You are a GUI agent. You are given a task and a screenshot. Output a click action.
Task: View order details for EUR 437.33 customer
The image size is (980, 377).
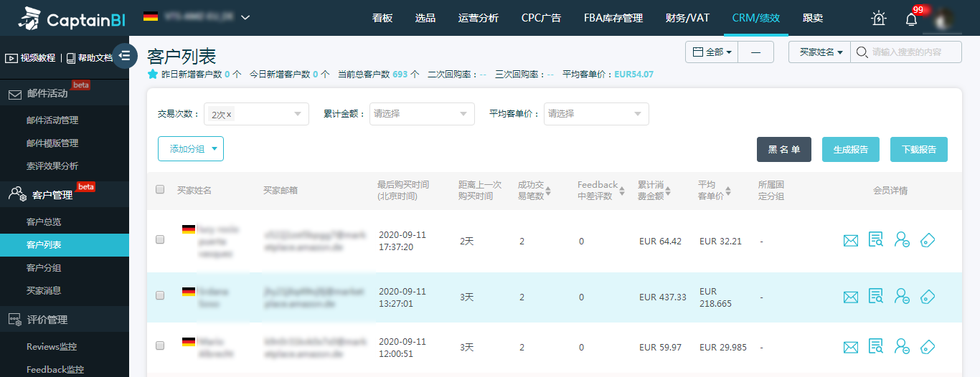point(876,296)
